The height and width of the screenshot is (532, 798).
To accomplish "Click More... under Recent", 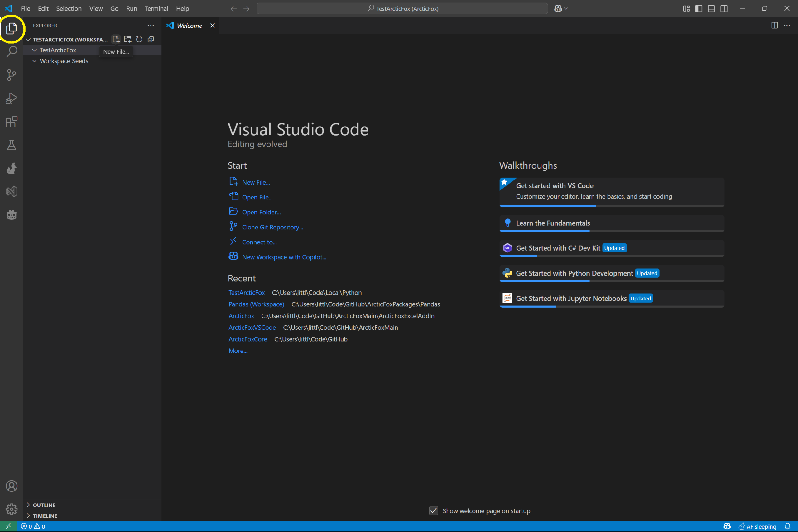I will pyautogui.click(x=238, y=351).
